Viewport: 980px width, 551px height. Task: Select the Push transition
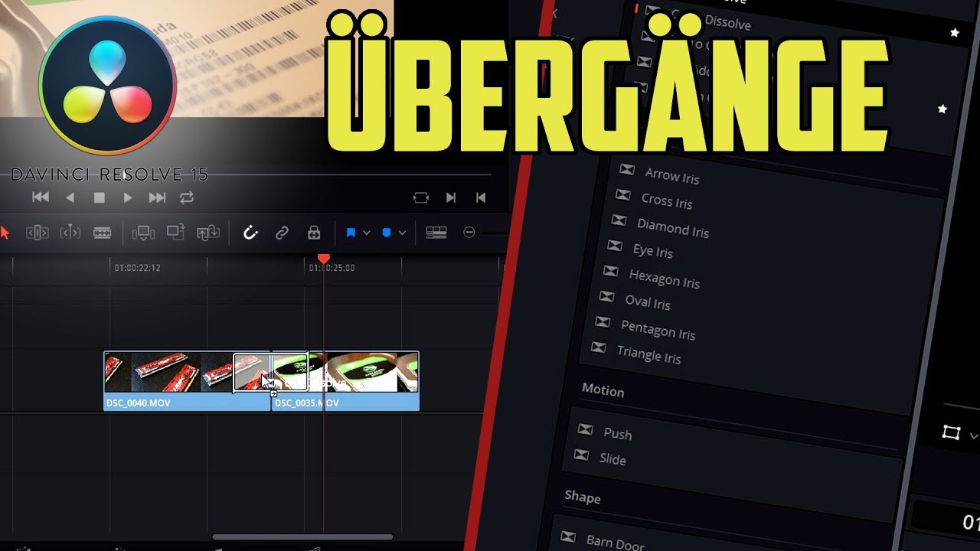[617, 434]
